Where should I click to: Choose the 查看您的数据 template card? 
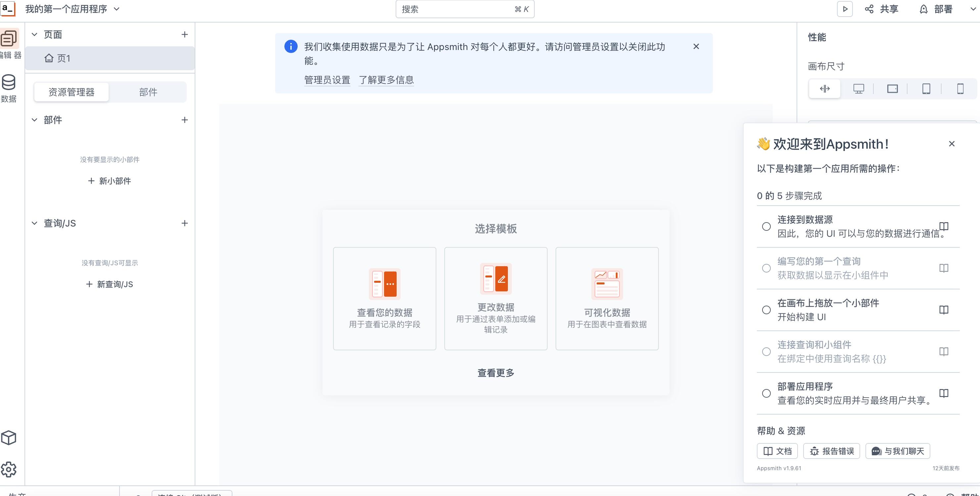click(385, 299)
